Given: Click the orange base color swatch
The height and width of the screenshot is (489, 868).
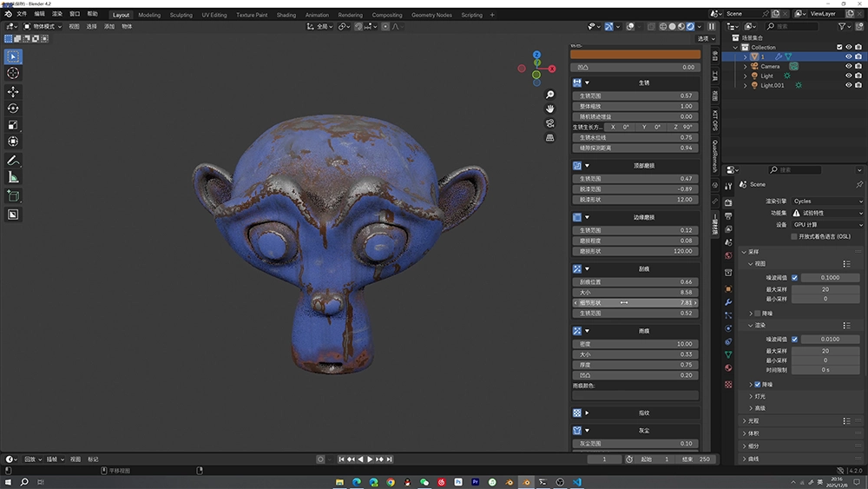Looking at the screenshot, I should point(635,55).
